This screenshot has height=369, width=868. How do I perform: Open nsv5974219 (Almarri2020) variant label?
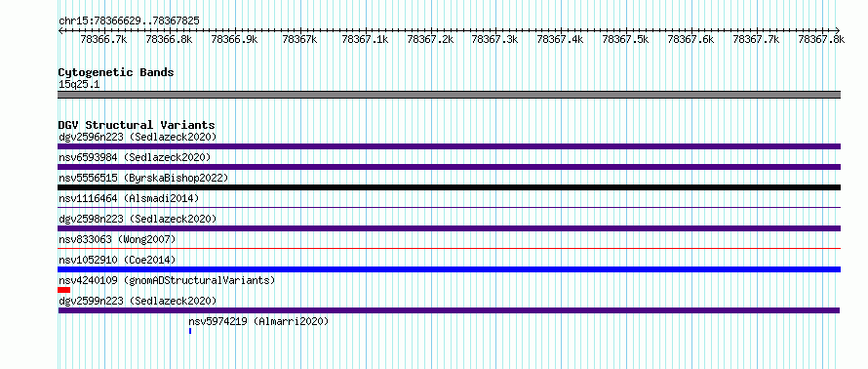pyautogui.click(x=258, y=321)
